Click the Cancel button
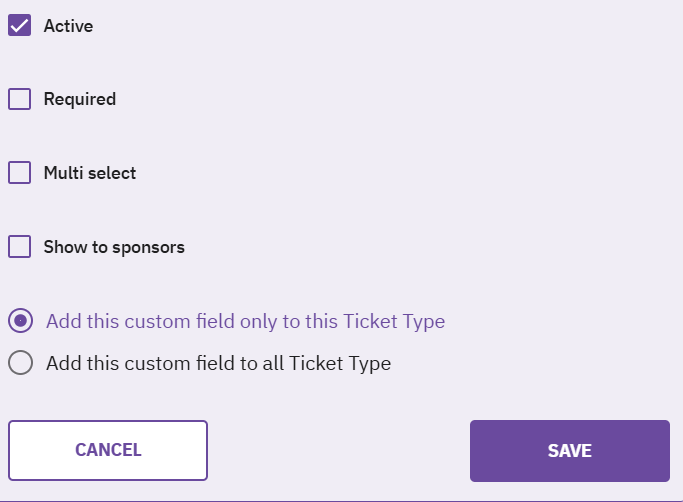Viewport: 683px width, 502px height. (108, 450)
